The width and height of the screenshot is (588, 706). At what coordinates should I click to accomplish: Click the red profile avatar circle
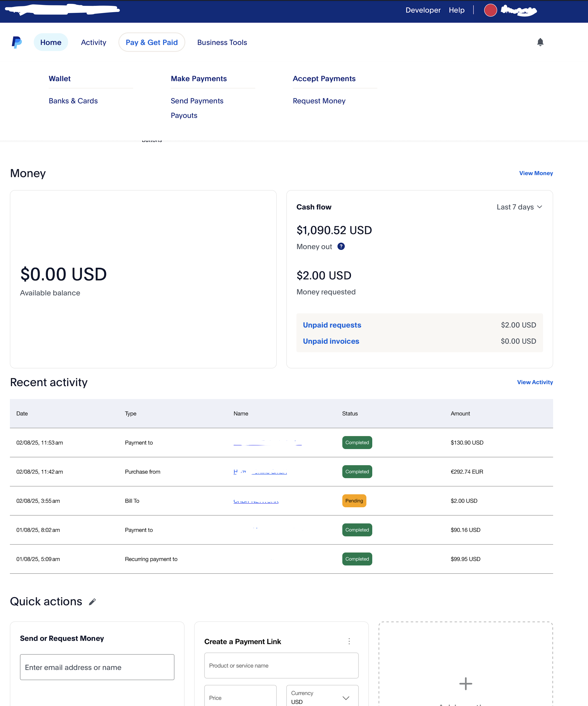[490, 10]
